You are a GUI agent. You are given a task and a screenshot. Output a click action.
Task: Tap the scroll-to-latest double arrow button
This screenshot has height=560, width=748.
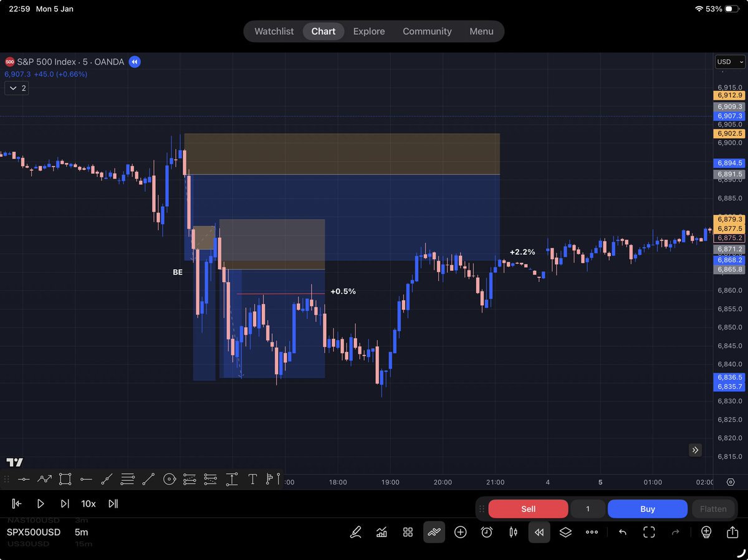pos(695,450)
